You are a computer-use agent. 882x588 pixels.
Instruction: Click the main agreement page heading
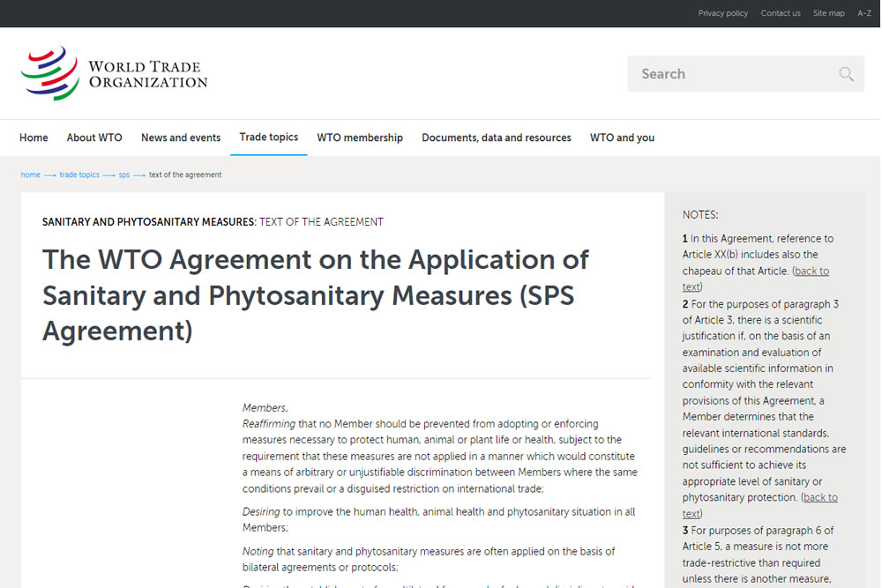click(x=315, y=294)
